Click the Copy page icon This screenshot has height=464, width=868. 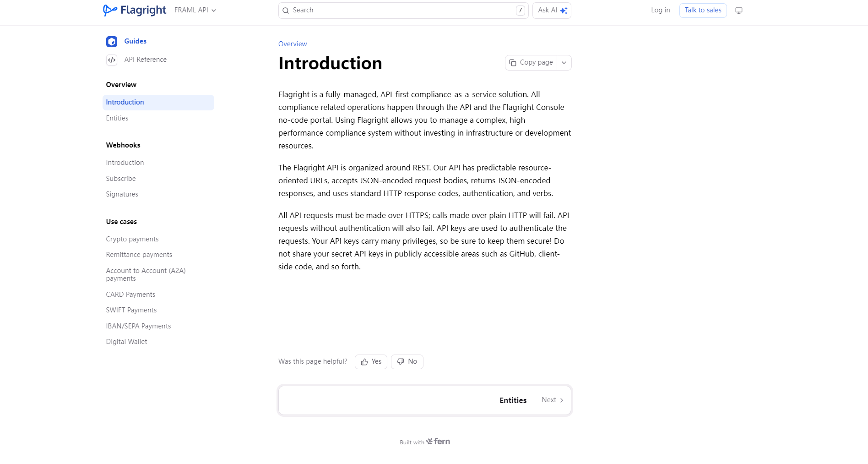tap(513, 63)
